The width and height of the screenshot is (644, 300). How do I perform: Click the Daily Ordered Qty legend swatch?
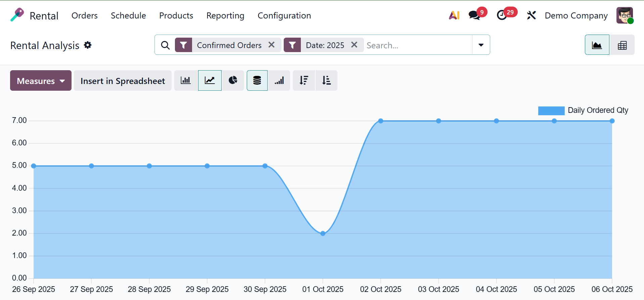coord(551,111)
